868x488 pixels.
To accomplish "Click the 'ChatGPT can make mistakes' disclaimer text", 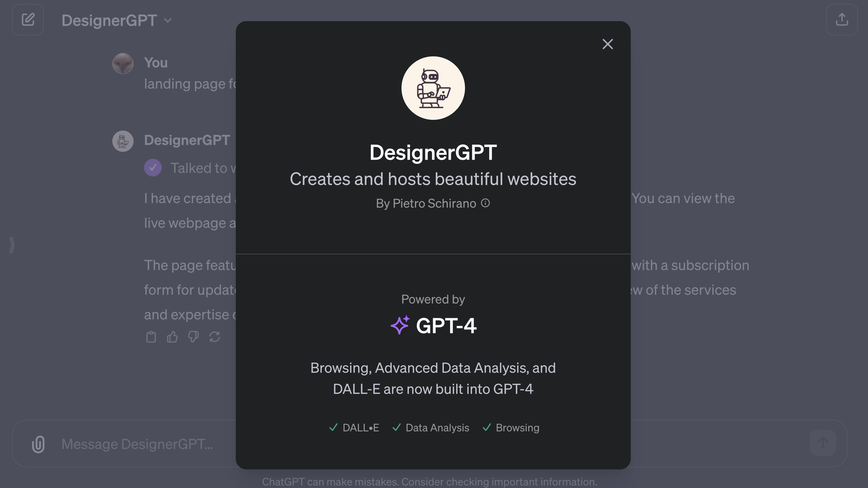I will click(x=429, y=482).
